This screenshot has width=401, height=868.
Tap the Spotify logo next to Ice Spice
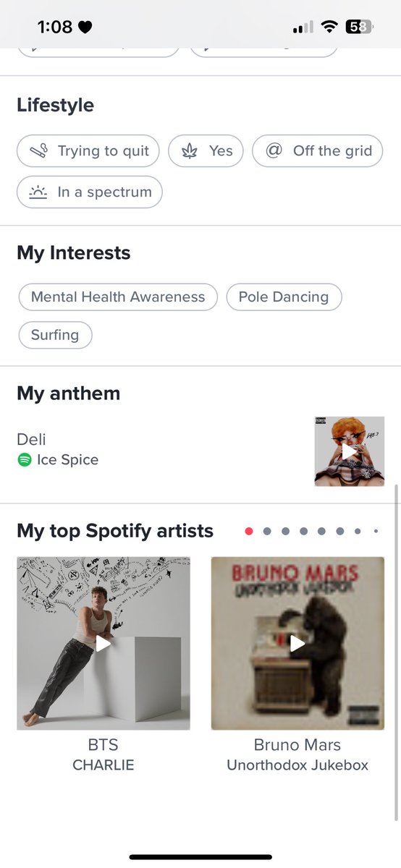25,460
